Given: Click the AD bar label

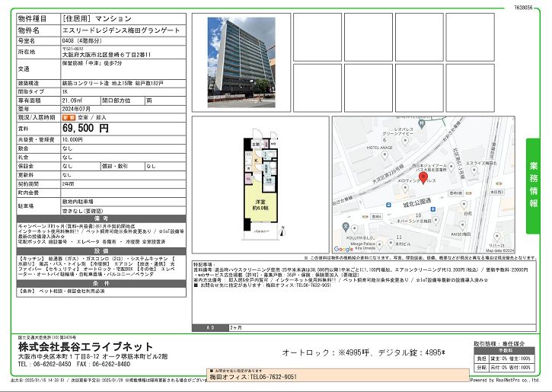Looking at the screenshot, I should coord(210,327).
